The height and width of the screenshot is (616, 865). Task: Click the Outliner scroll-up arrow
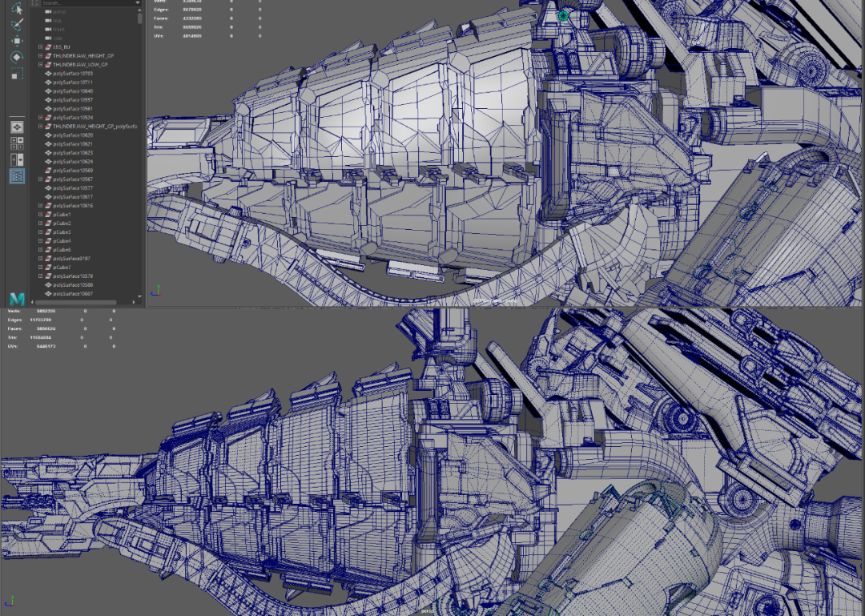tap(139, 10)
